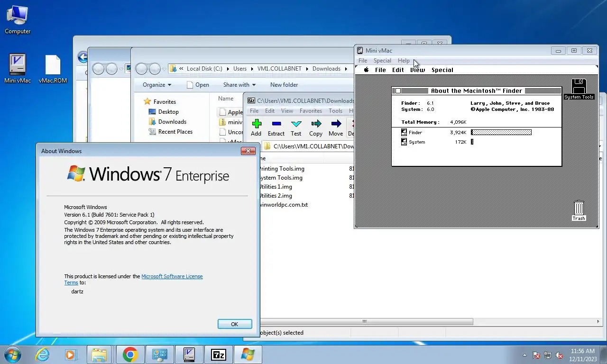Open the emulated Mac View menu
Image resolution: width=607 pixels, height=364 pixels.
click(417, 70)
